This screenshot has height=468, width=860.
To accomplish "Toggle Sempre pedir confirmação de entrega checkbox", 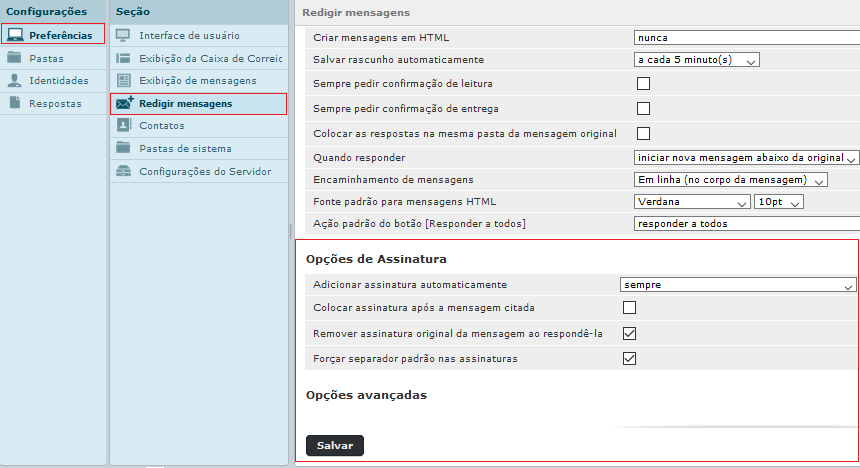I will coord(643,108).
